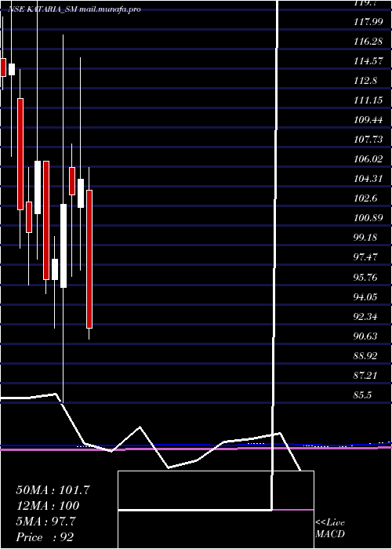Click the 87.21 price axis label
Screen dimensions: 392x549
(365, 376)
